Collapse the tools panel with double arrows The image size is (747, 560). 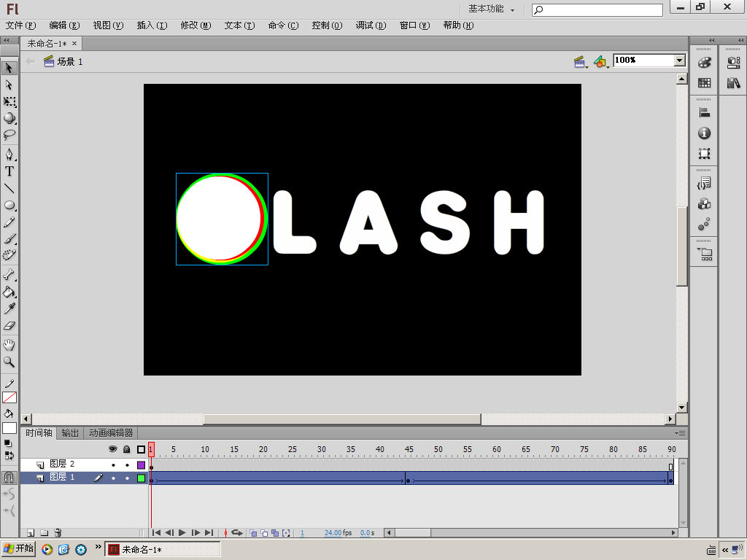tap(7, 41)
